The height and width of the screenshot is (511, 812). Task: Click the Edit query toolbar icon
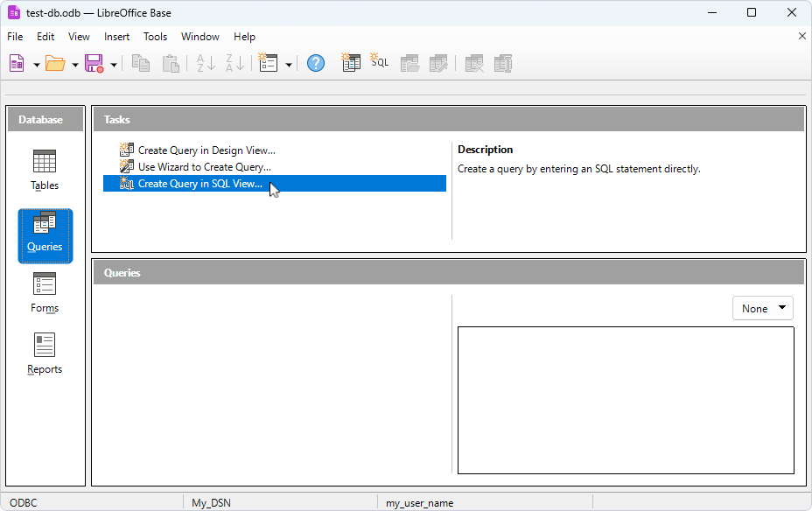438,64
